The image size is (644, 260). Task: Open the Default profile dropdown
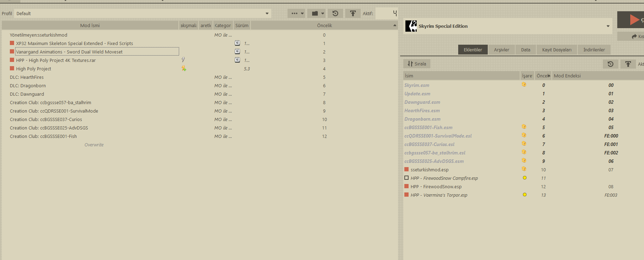[x=143, y=13]
